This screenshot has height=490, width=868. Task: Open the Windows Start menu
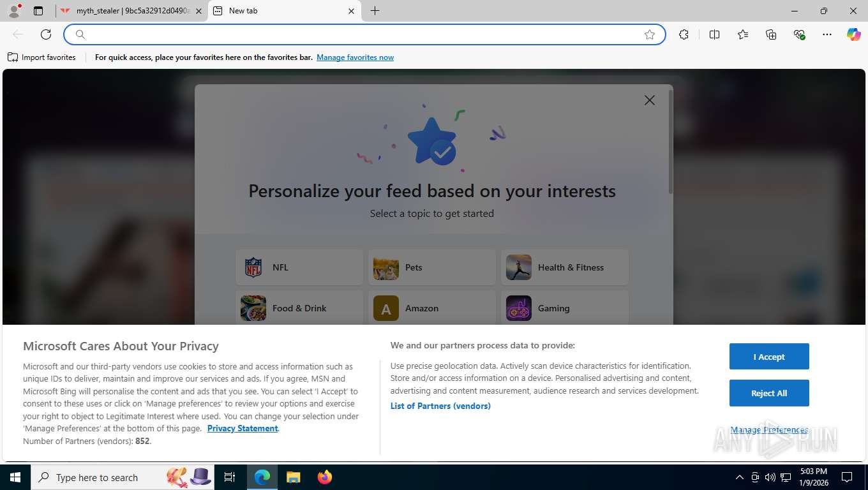(x=15, y=477)
